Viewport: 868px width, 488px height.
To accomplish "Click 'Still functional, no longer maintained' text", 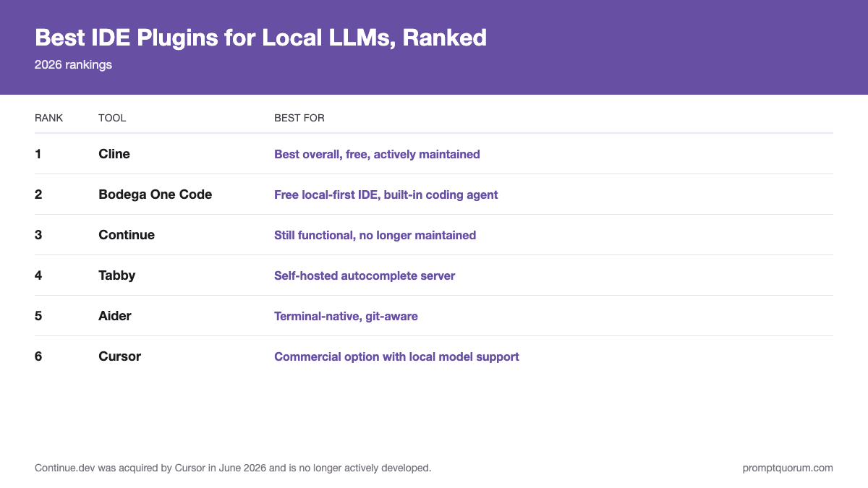I will click(x=375, y=235).
